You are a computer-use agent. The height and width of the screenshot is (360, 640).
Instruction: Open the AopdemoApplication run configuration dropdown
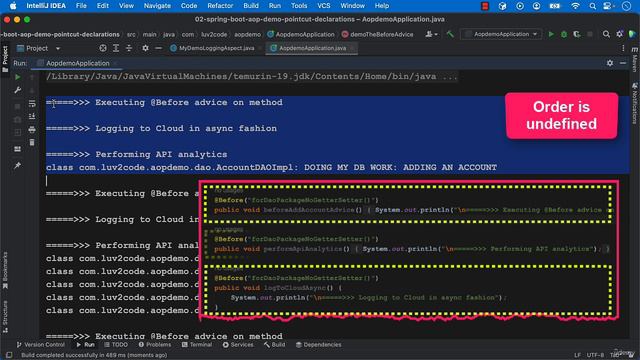pyautogui.click(x=502, y=35)
